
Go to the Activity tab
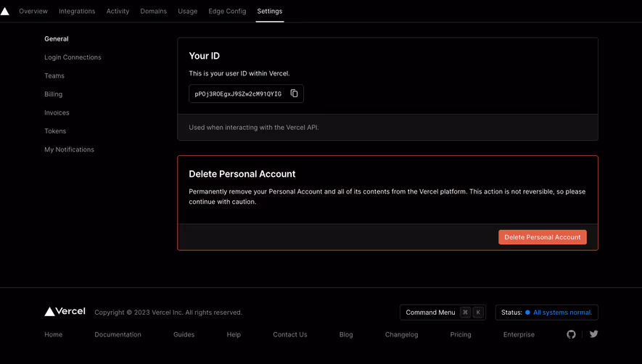coord(118,11)
